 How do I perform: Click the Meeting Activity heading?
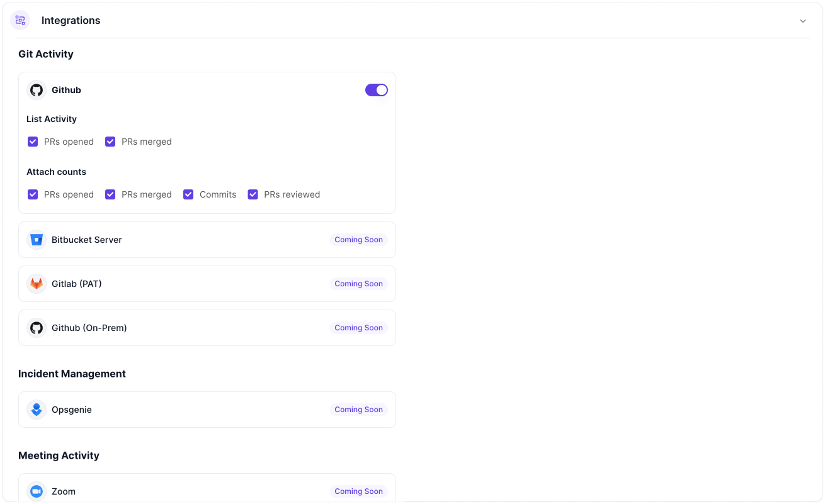click(59, 456)
